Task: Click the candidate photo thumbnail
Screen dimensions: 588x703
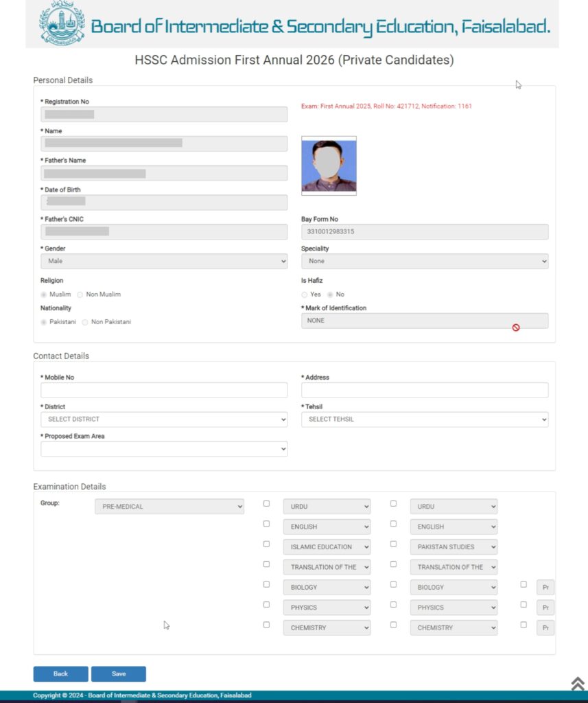Action: point(329,165)
